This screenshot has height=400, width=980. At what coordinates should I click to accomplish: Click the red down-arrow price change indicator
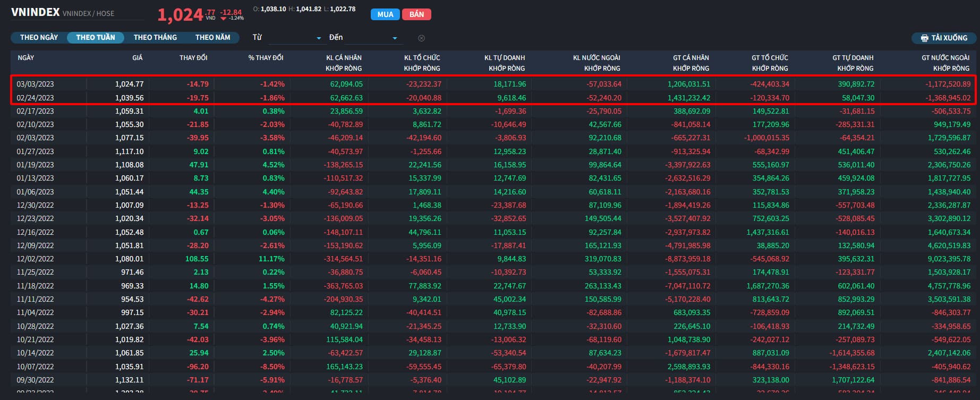224,19
